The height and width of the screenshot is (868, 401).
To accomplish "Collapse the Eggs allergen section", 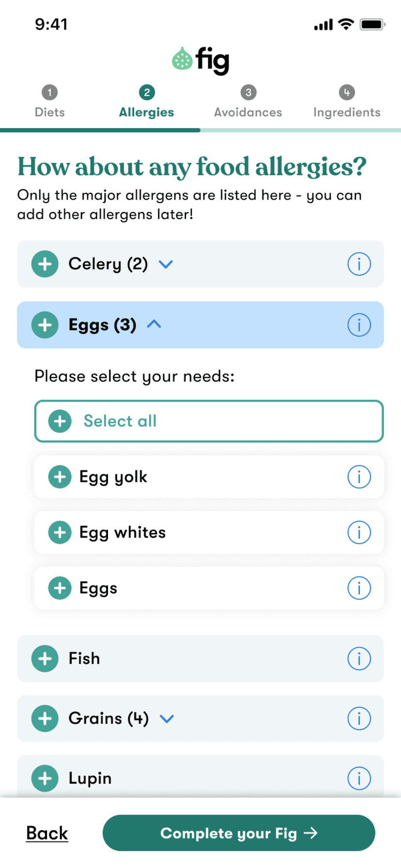I will pos(154,325).
